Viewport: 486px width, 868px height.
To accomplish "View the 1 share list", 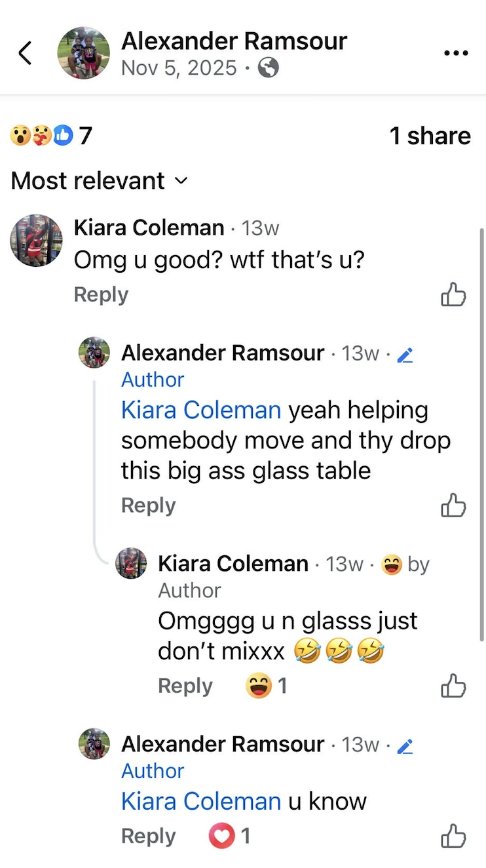I will (x=430, y=136).
